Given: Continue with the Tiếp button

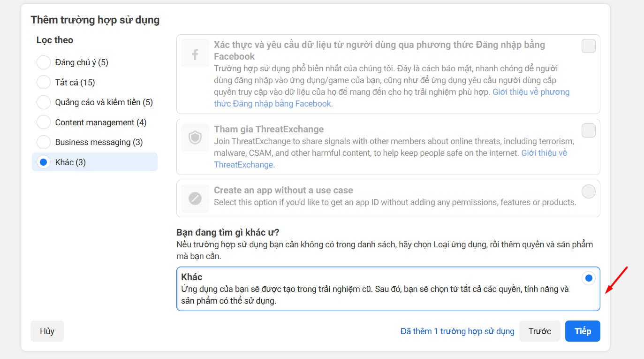Looking at the screenshot, I should click(583, 331).
